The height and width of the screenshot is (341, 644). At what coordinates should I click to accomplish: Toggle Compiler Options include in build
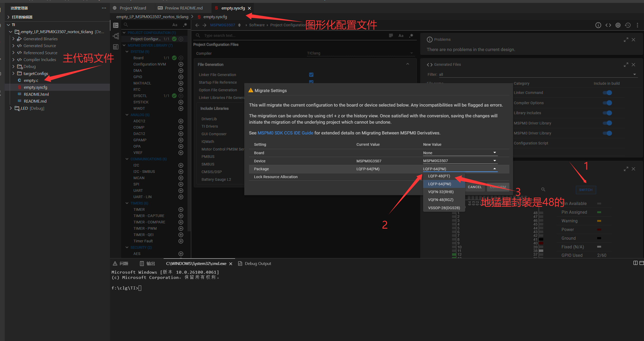pos(607,103)
